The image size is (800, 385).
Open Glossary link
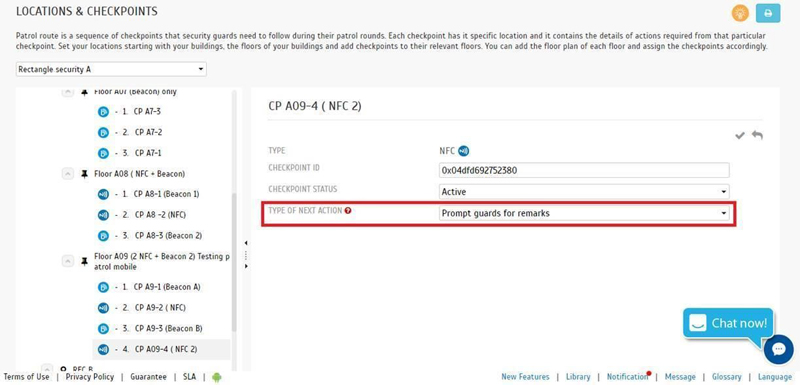click(x=727, y=377)
